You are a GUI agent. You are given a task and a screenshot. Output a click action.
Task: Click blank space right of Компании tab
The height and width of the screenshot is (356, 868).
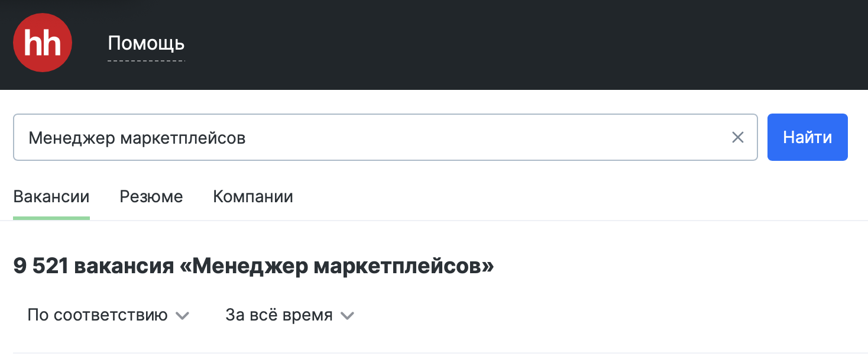(x=532, y=196)
